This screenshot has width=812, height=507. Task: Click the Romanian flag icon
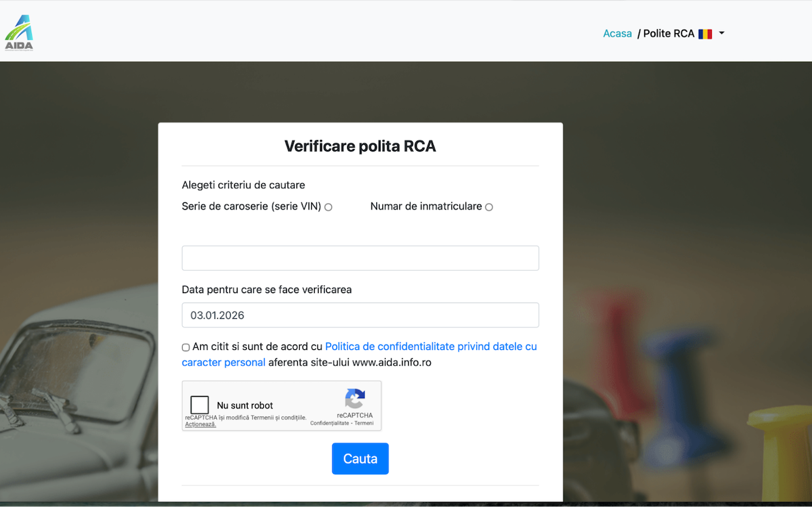[705, 33]
